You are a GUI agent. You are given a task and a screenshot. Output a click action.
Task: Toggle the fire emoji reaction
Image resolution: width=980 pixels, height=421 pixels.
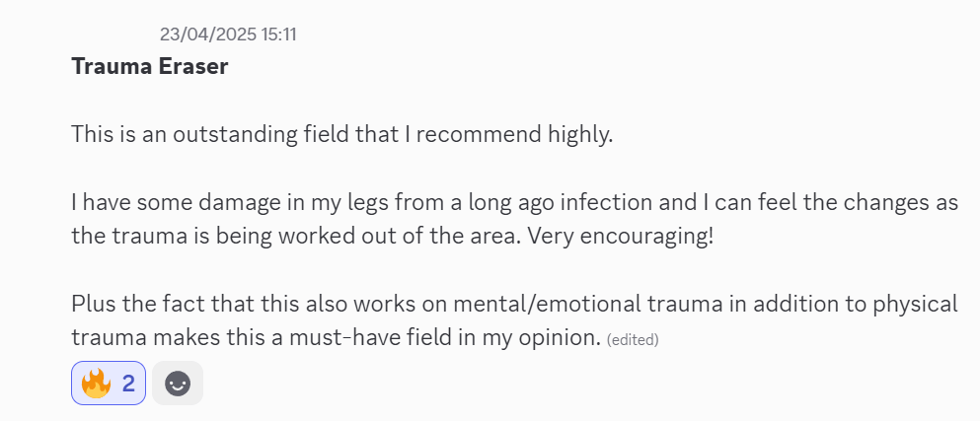(x=109, y=384)
